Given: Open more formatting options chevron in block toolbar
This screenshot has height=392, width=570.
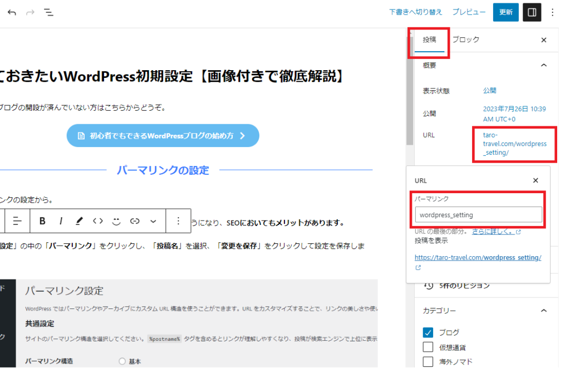Looking at the screenshot, I should (154, 220).
